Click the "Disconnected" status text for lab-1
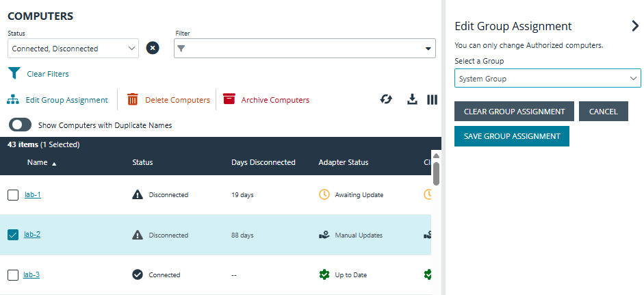This screenshot has height=295, width=644. [168, 195]
